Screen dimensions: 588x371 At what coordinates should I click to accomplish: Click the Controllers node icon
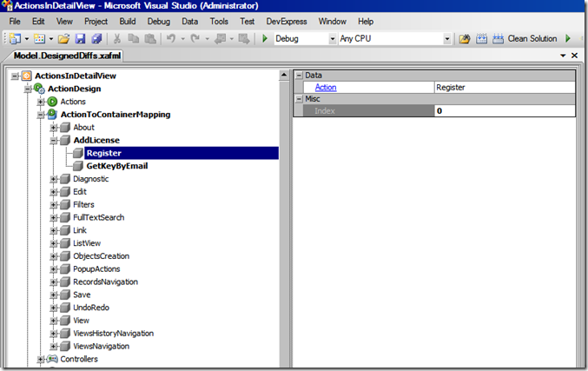pos(52,359)
